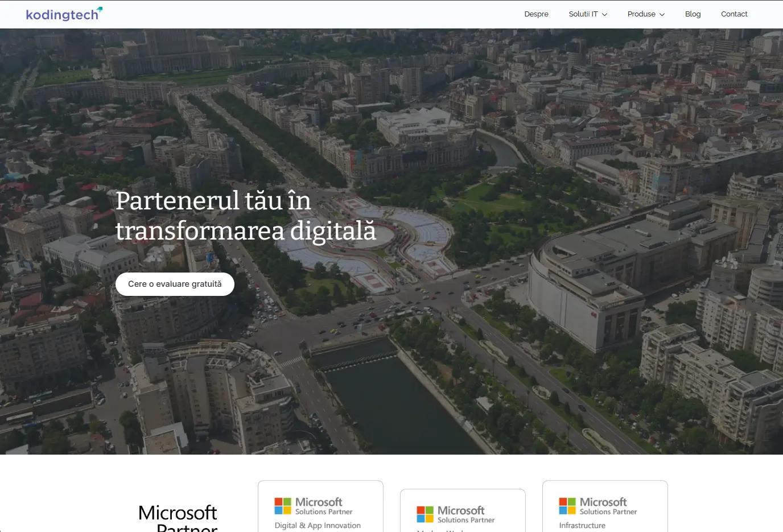Click the hero heading Partenerul tău în transformarea digitală
The height and width of the screenshot is (532, 783).
tap(246, 216)
